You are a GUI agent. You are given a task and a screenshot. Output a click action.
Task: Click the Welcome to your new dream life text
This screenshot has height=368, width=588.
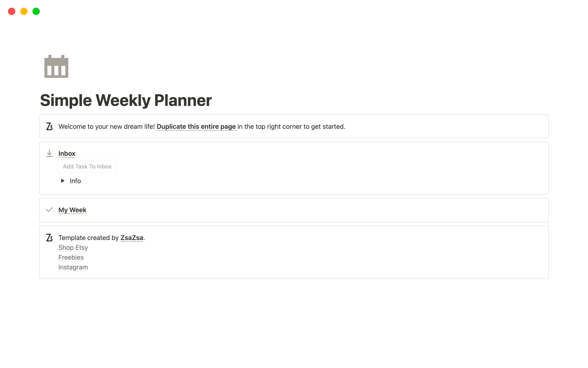tap(107, 126)
